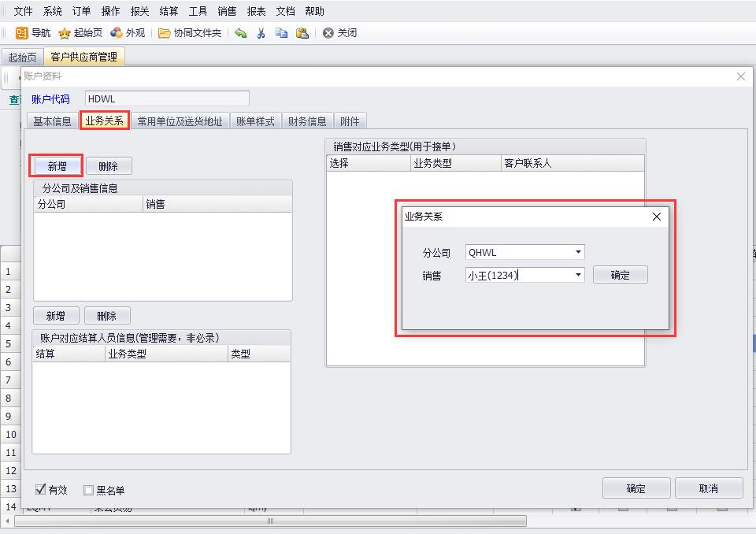
Task: Confirm with 确定 in 业务关系 dialog
Action: 620,275
